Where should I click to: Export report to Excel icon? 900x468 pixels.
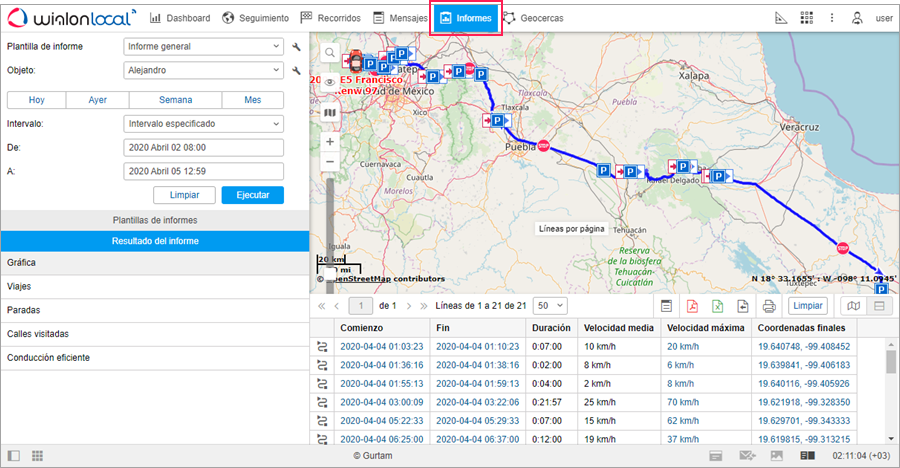[x=717, y=305]
